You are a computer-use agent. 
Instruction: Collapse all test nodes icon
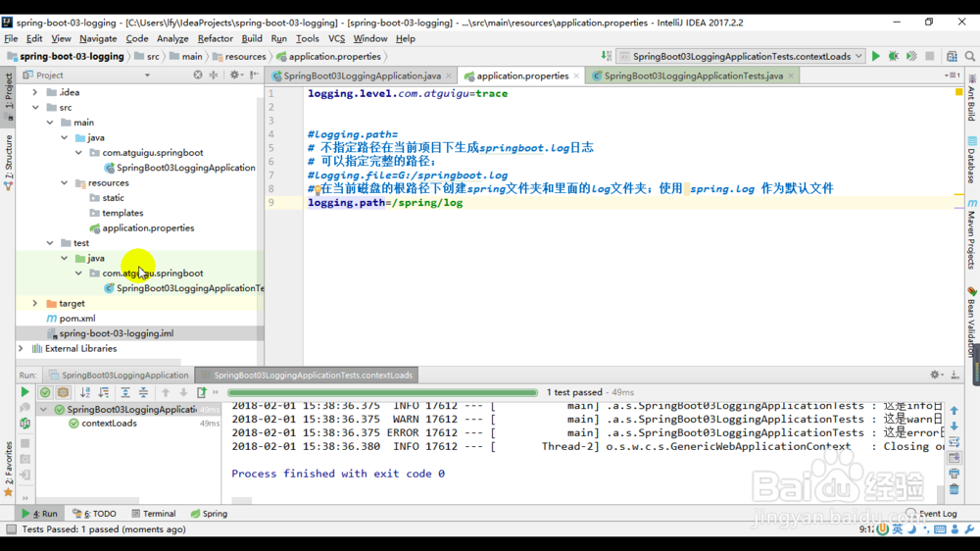click(x=143, y=392)
